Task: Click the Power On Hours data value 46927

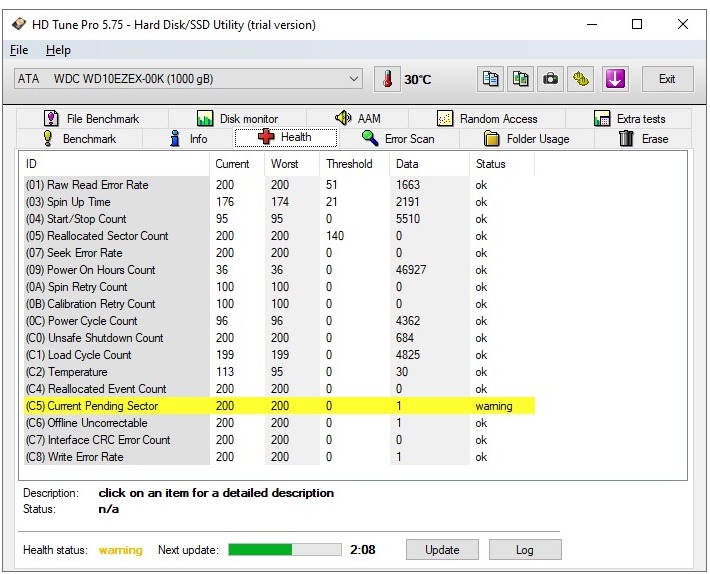Action: (411, 270)
